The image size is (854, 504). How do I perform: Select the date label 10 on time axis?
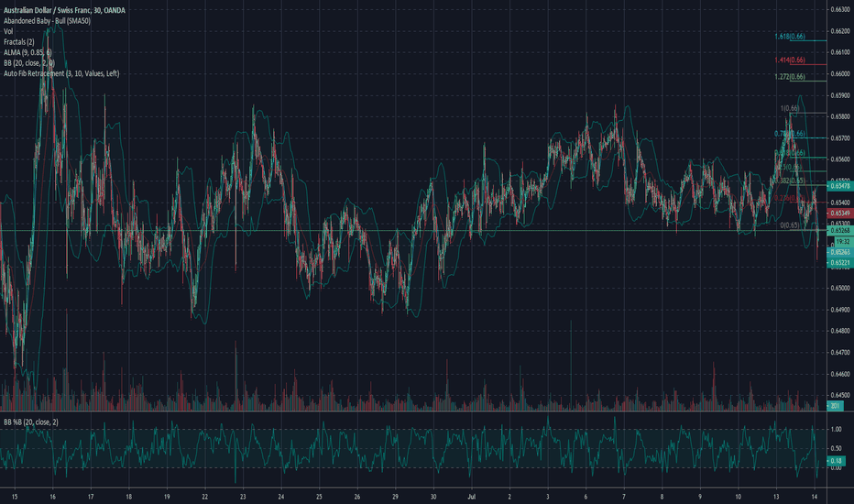click(738, 497)
